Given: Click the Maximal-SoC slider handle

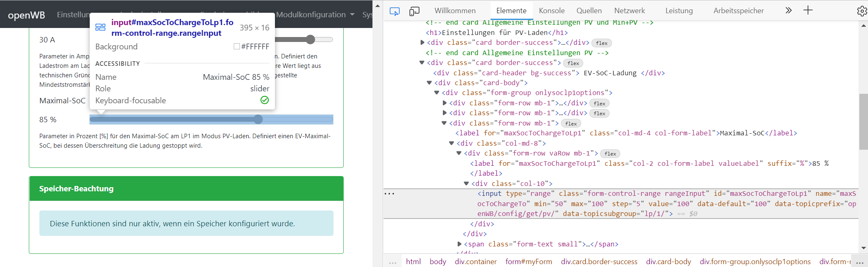Looking at the screenshot, I should click(258, 119).
